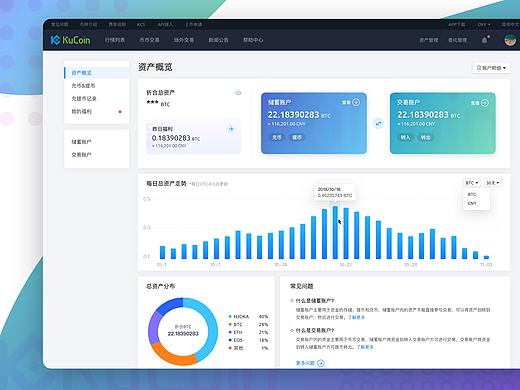Open the notification bell icon

pos(485,40)
